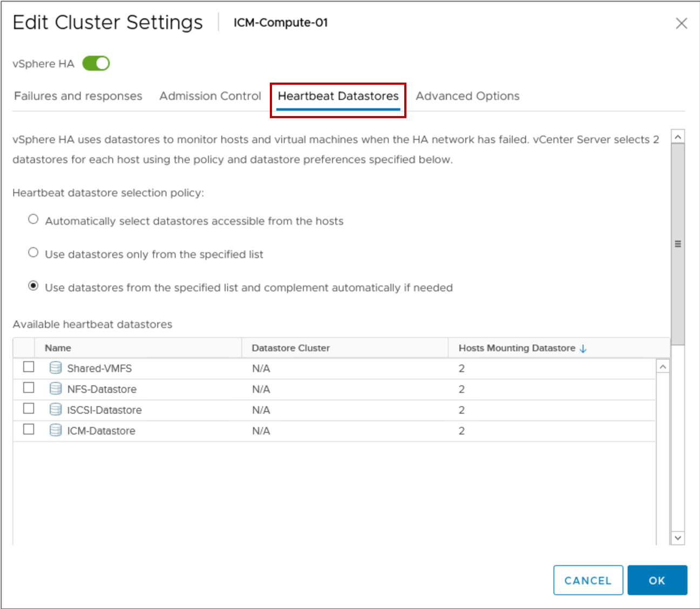Click the sort arrow on Hosts Mounting Datastore

[583, 348]
